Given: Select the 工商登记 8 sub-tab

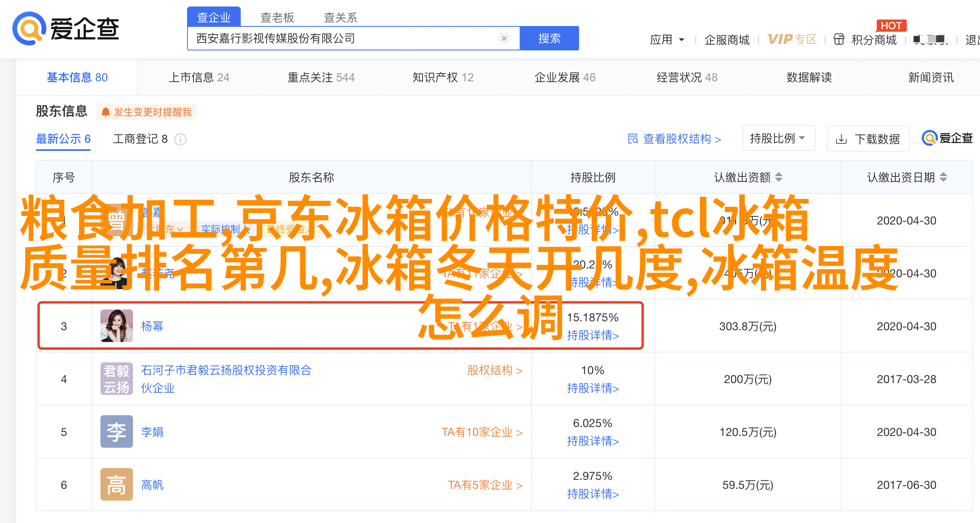Looking at the screenshot, I should pyautogui.click(x=140, y=139).
